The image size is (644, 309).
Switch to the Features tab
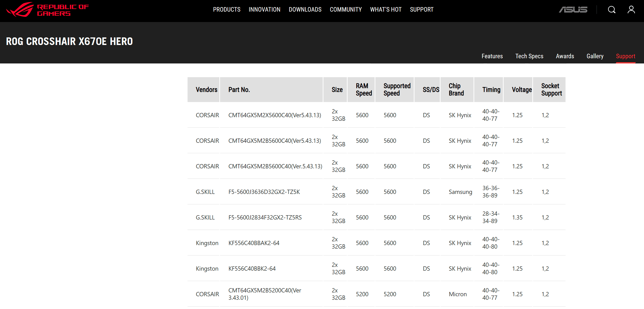[492, 56]
